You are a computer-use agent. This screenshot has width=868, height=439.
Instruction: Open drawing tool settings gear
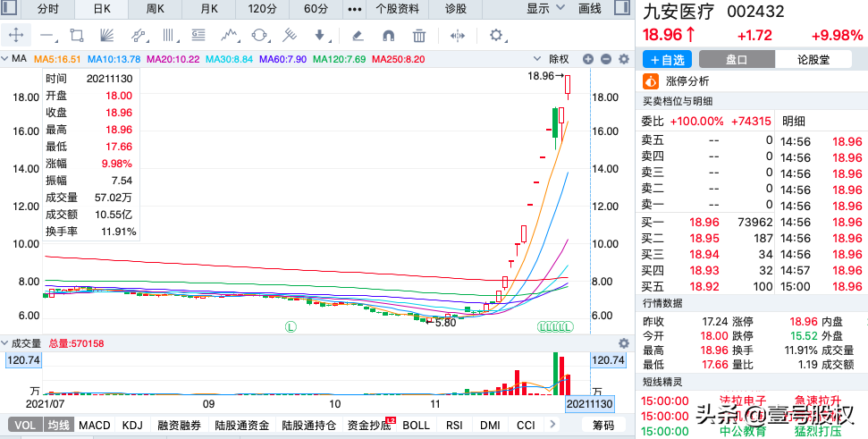[x=496, y=36]
